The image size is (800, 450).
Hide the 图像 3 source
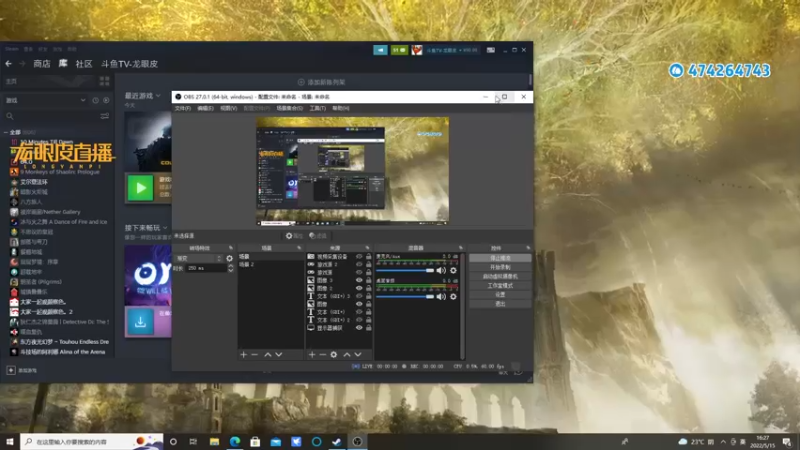tap(359, 280)
